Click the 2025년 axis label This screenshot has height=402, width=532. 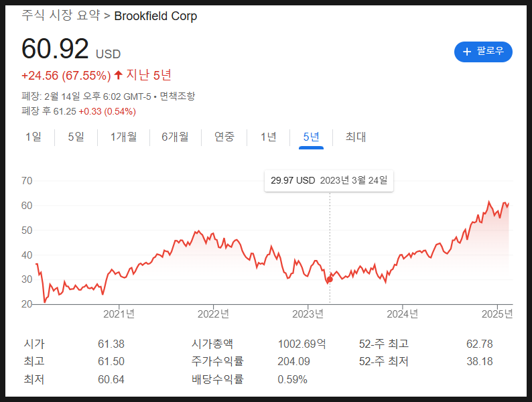tap(497, 314)
